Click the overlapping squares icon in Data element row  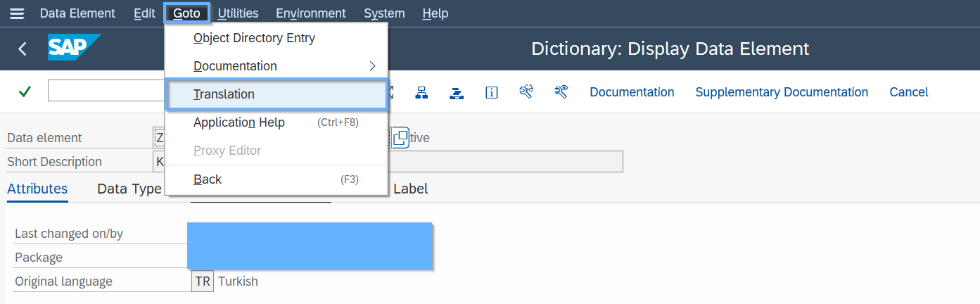[400, 138]
